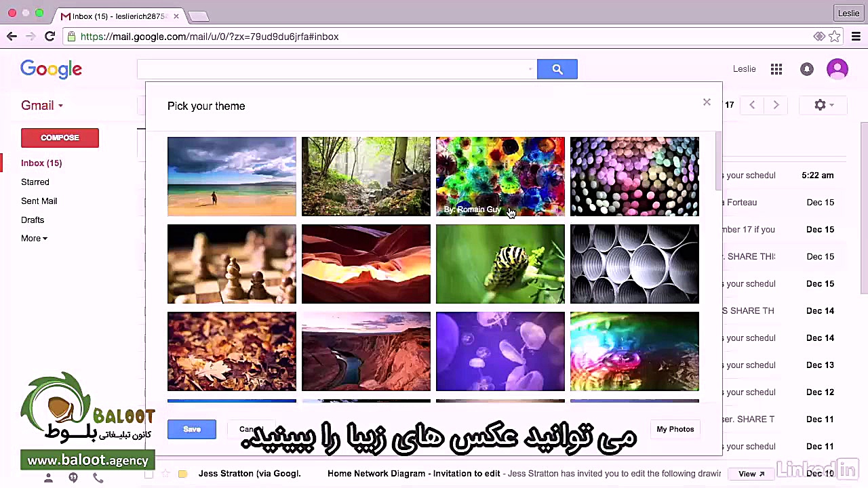Click Leslie's profile avatar

(837, 68)
